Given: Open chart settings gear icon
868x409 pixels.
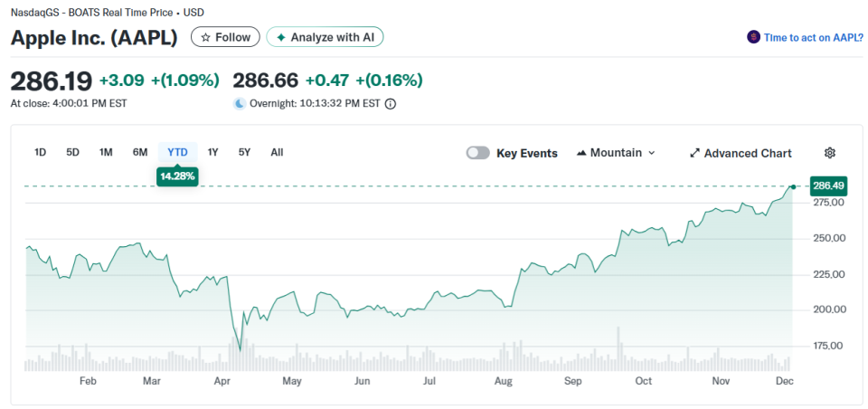Looking at the screenshot, I should pos(830,153).
